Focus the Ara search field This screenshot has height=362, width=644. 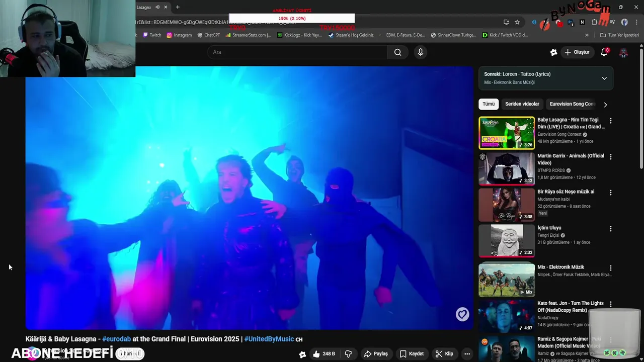coord(297,52)
